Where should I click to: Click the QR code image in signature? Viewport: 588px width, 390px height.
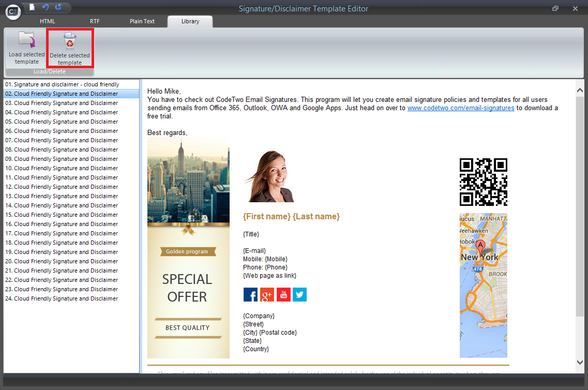(x=484, y=182)
